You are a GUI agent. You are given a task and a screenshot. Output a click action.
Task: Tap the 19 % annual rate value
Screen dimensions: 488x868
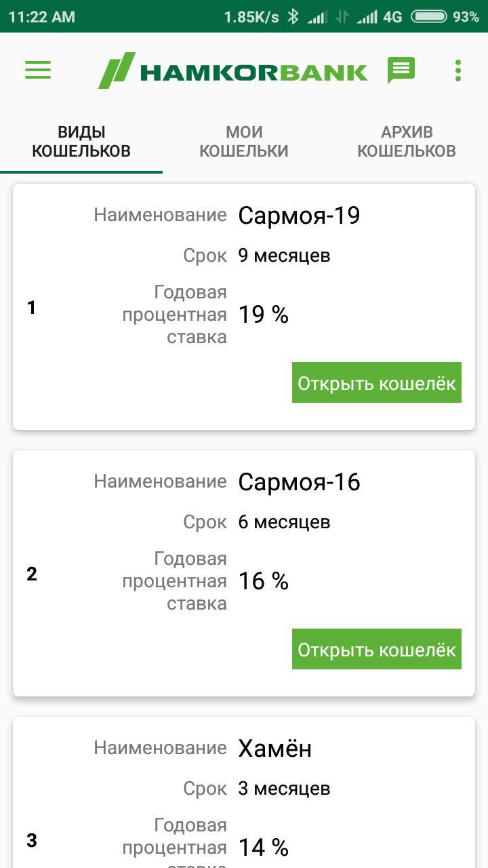pyautogui.click(x=263, y=315)
